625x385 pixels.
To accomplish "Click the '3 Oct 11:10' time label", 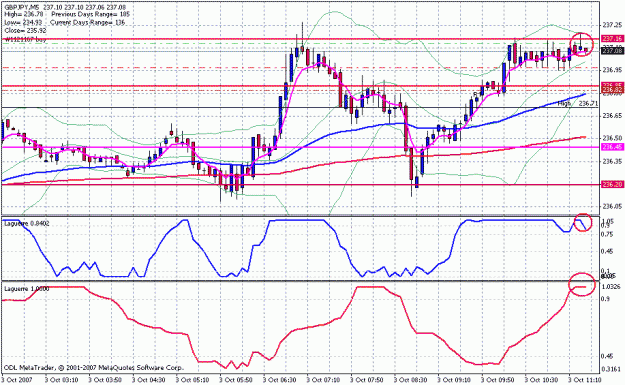I will tap(585, 380).
